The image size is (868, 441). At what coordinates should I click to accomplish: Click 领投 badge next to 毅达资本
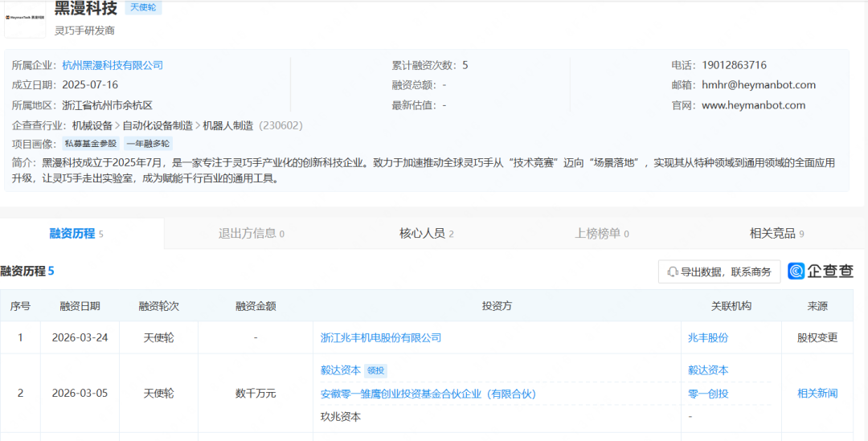375,371
